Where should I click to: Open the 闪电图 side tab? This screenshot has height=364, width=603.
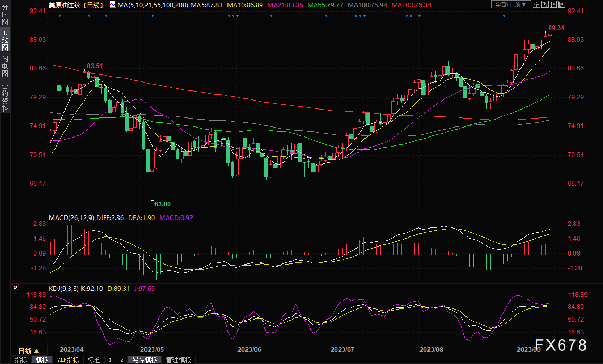(5, 66)
